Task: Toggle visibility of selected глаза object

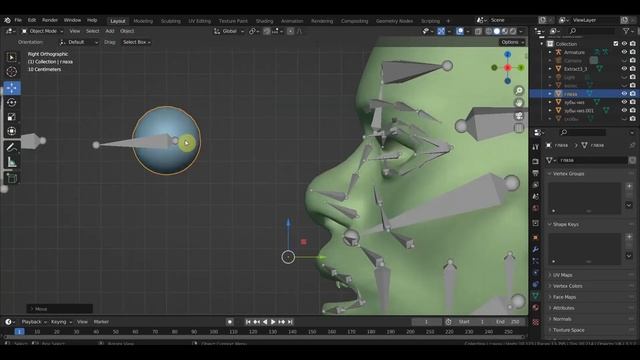Action: [x=624, y=93]
